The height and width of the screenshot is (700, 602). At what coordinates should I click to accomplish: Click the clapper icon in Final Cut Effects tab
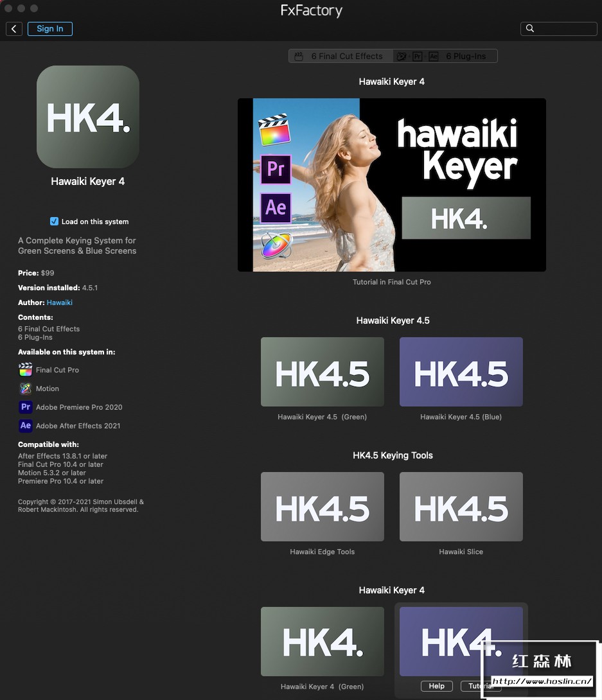click(x=299, y=57)
